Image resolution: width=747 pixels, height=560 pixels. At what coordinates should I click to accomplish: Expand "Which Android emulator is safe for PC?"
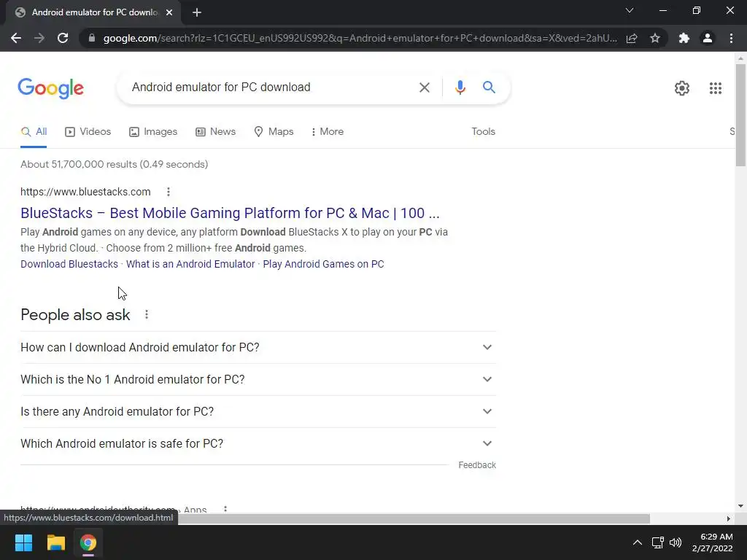point(258,444)
